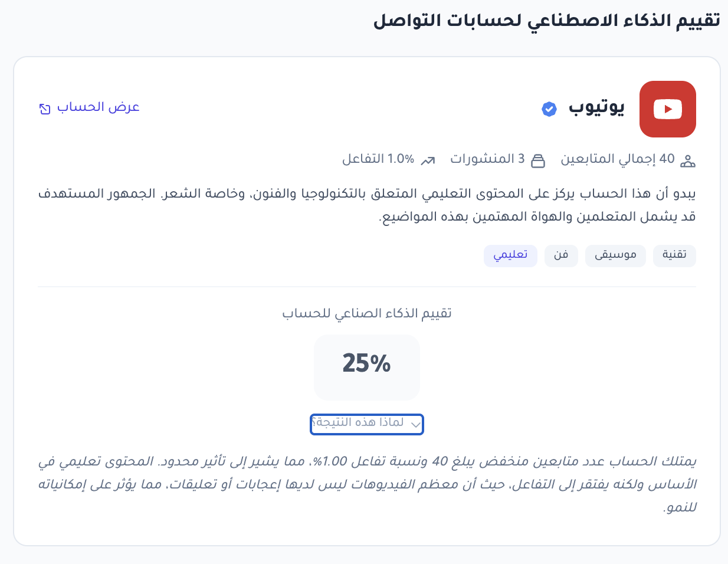This screenshot has height=564, width=728.
Task: Select the موسيقى tag
Action: point(615,255)
